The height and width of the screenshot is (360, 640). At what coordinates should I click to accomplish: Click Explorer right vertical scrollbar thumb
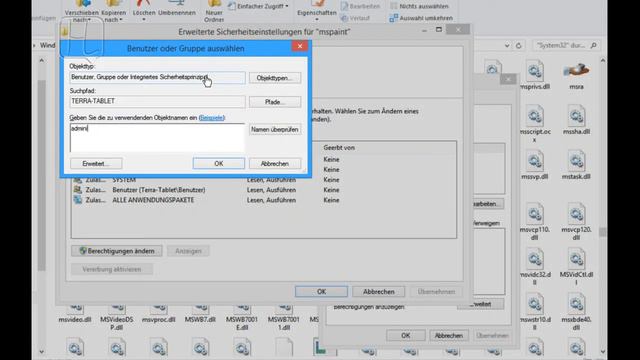tap(602, 232)
